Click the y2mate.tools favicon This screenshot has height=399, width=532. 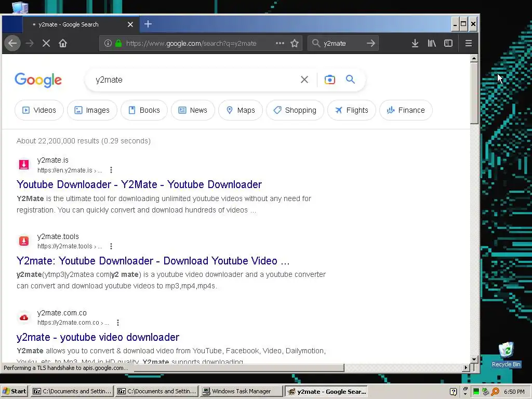pos(24,241)
